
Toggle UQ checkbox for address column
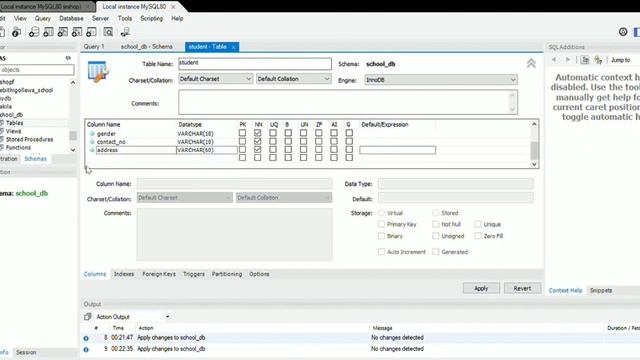pos(273,149)
